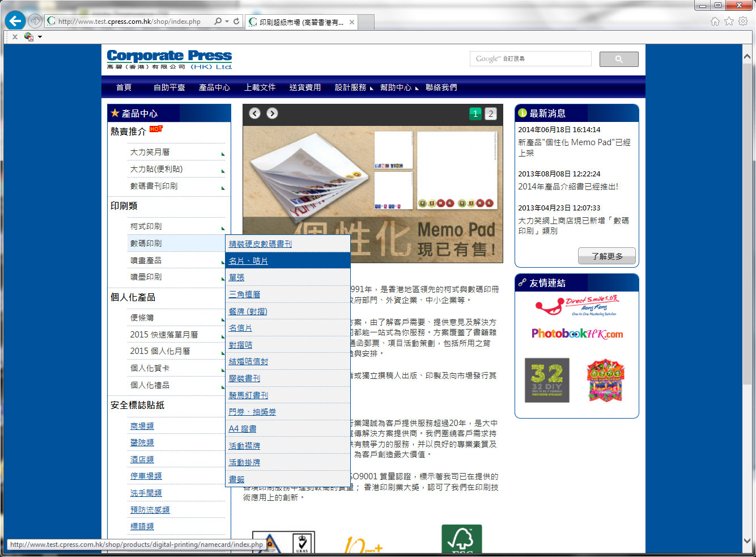
Task: Go to previous slide in banner carousel
Action: (x=255, y=113)
